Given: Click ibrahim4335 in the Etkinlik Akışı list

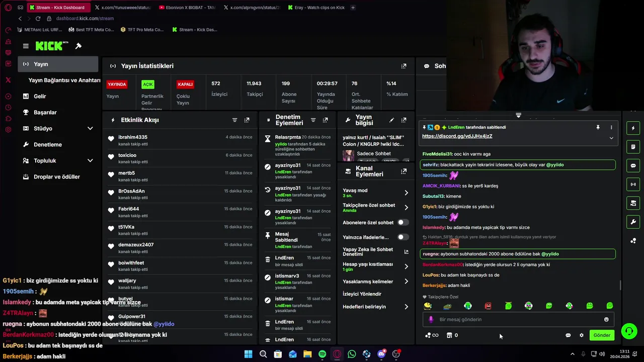Looking at the screenshot, I should click(x=133, y=137).
